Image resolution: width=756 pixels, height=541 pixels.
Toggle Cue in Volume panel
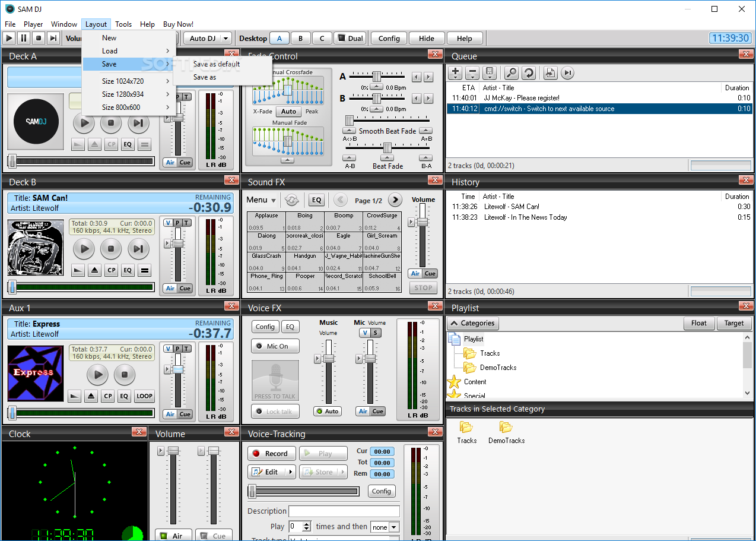point(214,536)
